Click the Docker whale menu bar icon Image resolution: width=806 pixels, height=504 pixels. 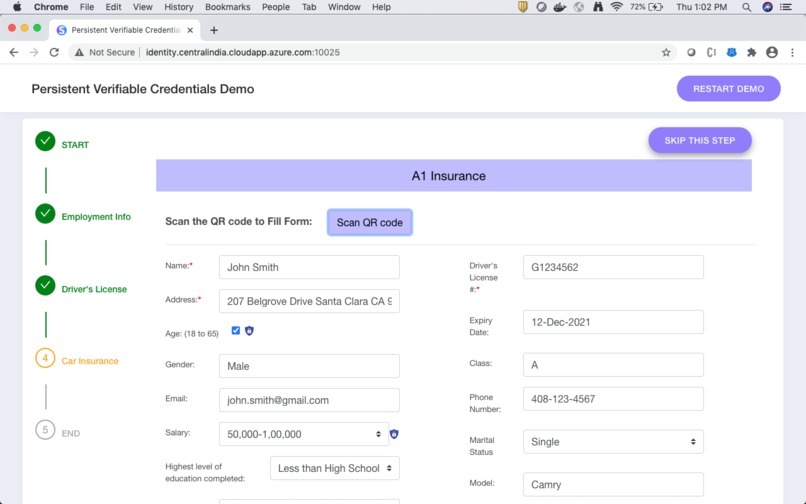[x=560, y=7]
